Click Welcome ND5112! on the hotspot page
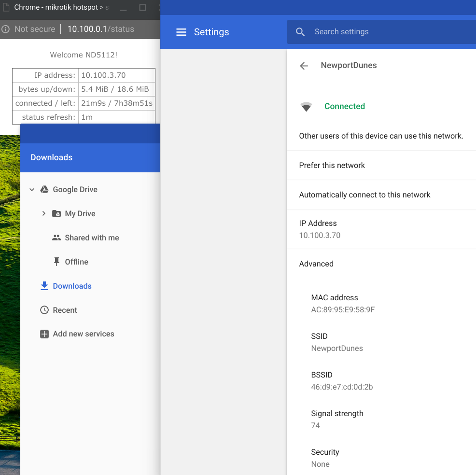Image resolution: width=476 pixels, height=475 pixels. [84, 55]
